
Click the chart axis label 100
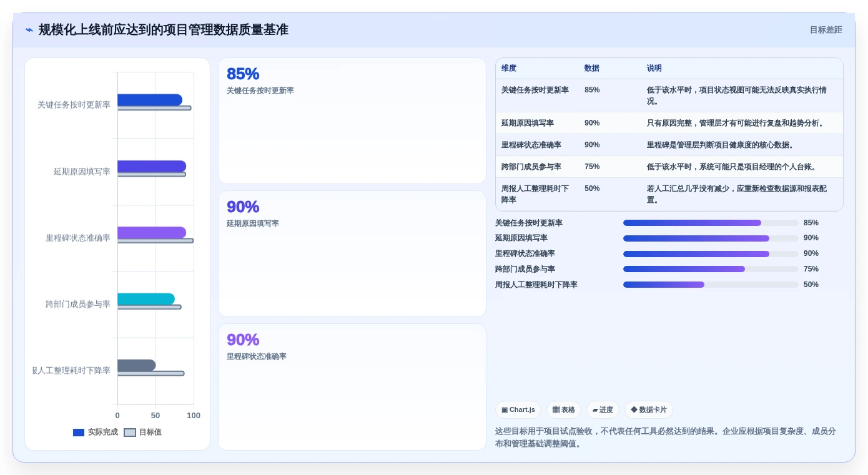[194, 416]
